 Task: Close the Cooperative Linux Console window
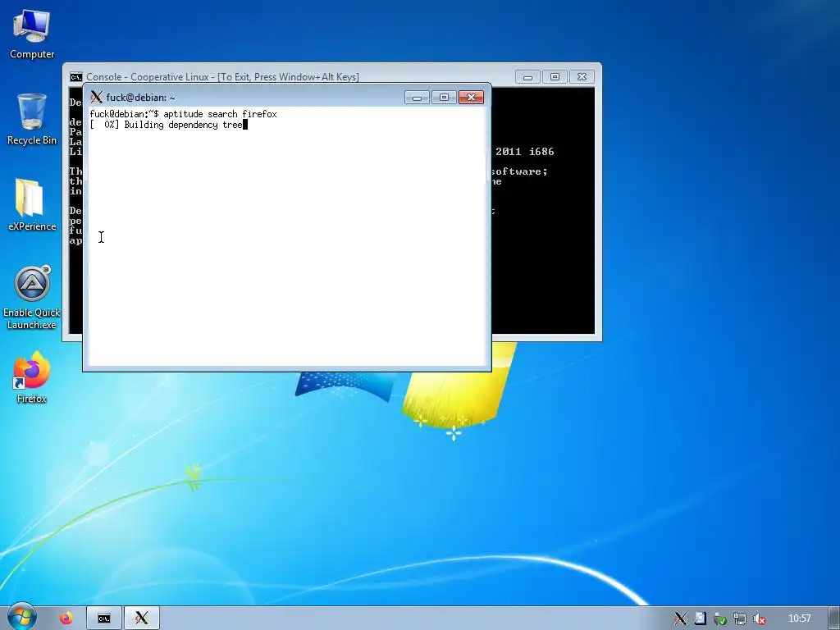tap(582, 77)
